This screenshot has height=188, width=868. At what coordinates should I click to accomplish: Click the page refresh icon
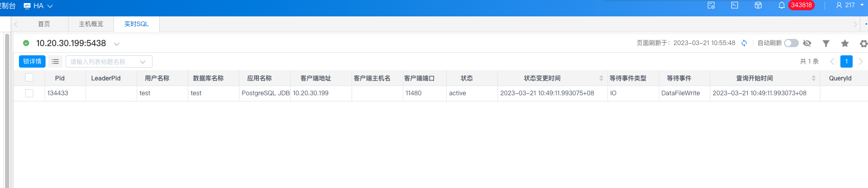pos(744,43)
